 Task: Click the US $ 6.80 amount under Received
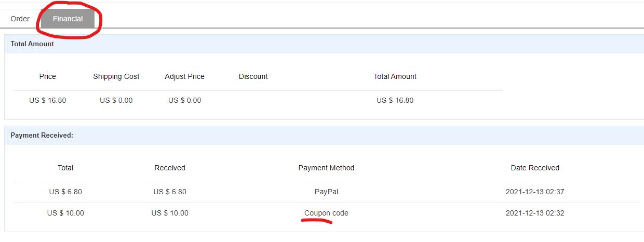tap(170, 192)
